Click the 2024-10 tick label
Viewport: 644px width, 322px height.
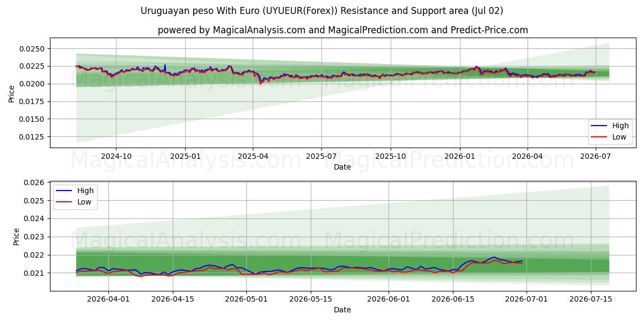[116, 156]
